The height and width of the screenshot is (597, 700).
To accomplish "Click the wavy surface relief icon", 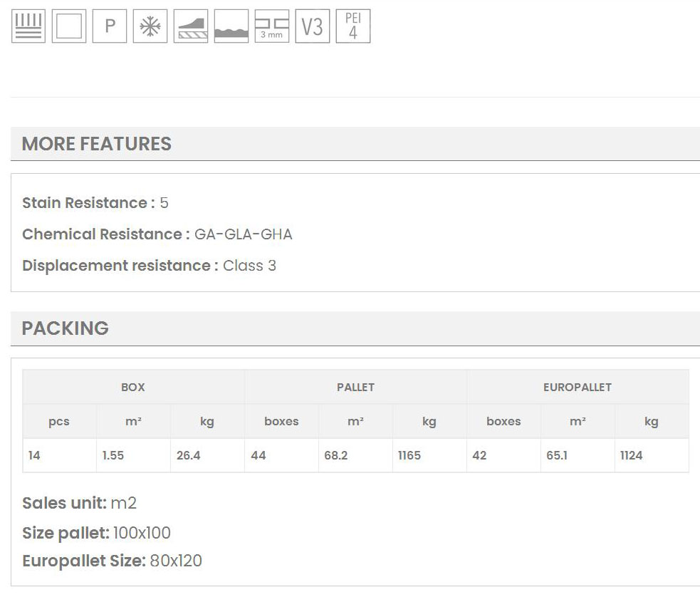I will pos(231,26).
